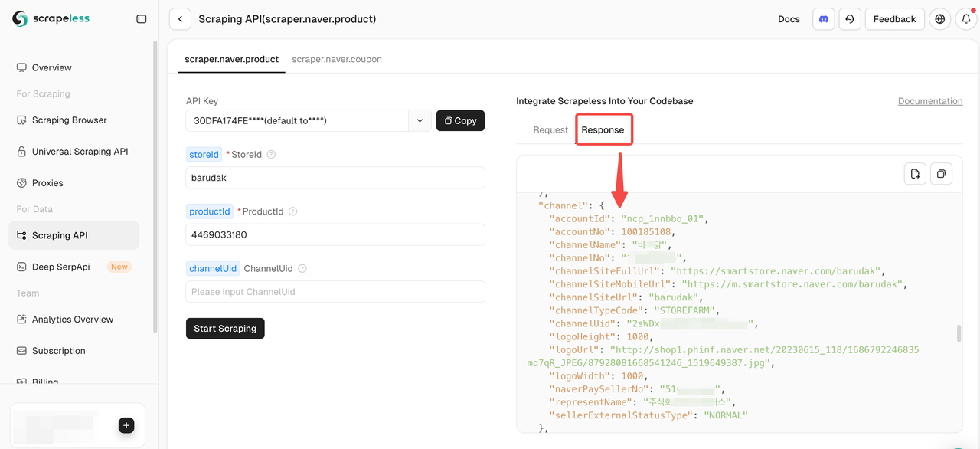Switch to scraper.naver.coupon tab
Screen dimensions: 980x449
point(337,59)
